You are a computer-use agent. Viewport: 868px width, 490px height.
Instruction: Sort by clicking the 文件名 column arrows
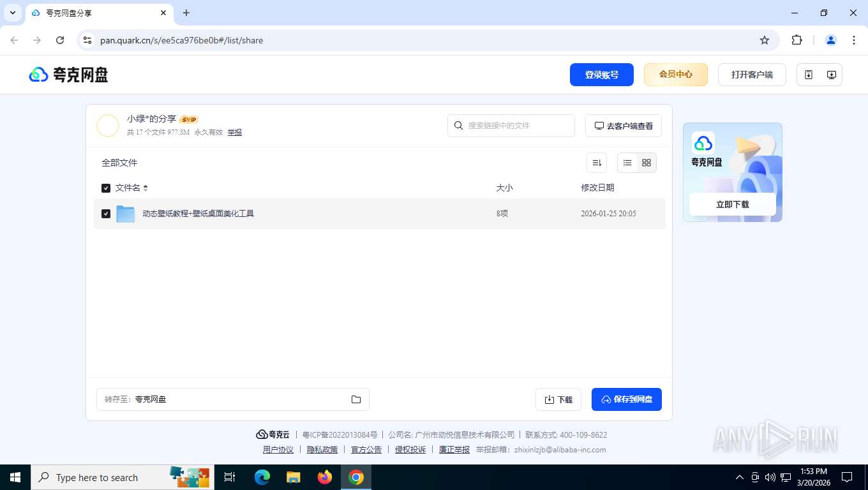tap(146, 188)
